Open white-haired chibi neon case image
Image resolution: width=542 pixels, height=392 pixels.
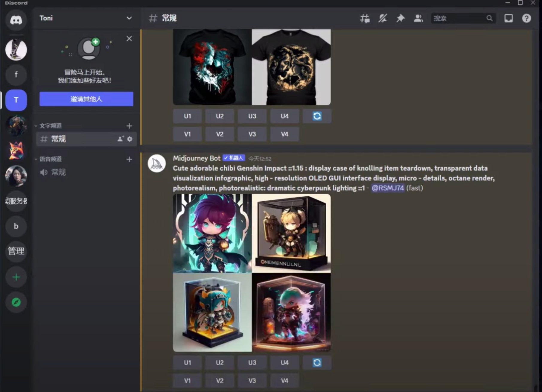click(x=291, y=312)
